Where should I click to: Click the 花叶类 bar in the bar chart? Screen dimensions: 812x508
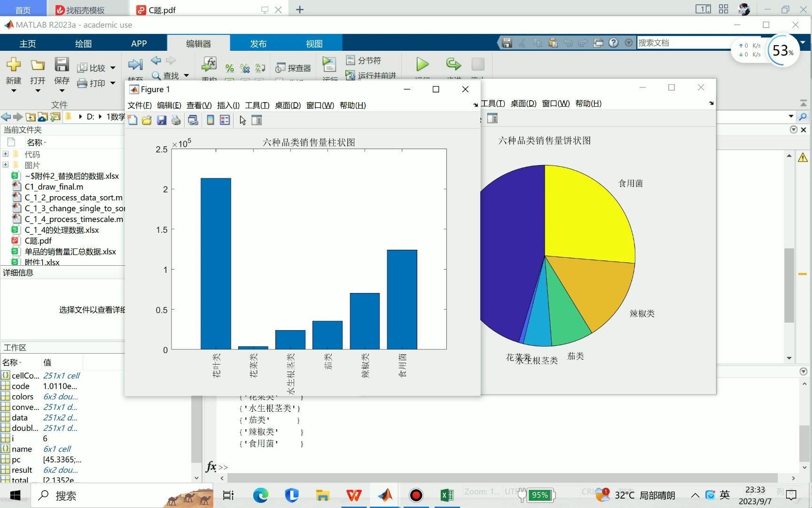click(216, 263)
